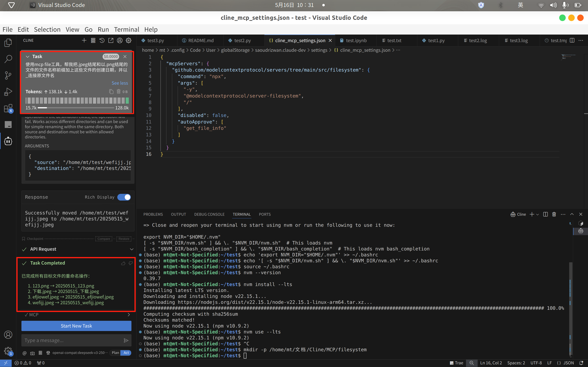Open Source Control view in activity bar
The height and width of the screenshot is (367, 588).
tap(8, 75)
